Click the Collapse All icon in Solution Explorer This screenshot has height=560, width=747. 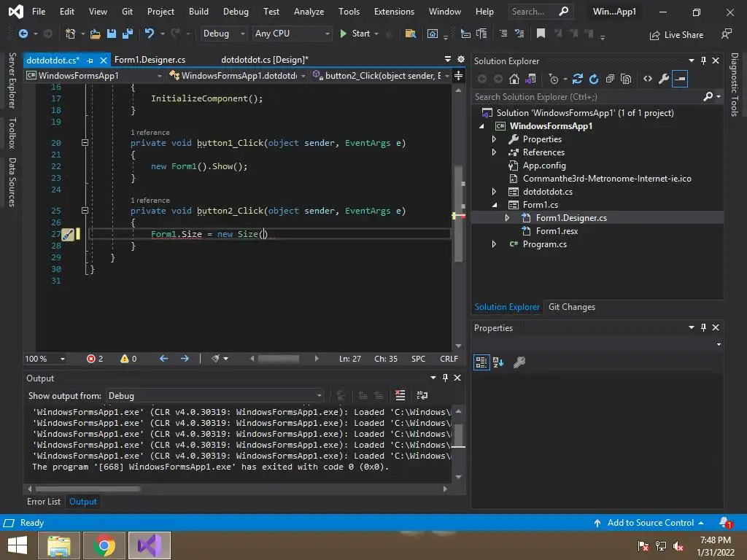[x=610, y=79]
